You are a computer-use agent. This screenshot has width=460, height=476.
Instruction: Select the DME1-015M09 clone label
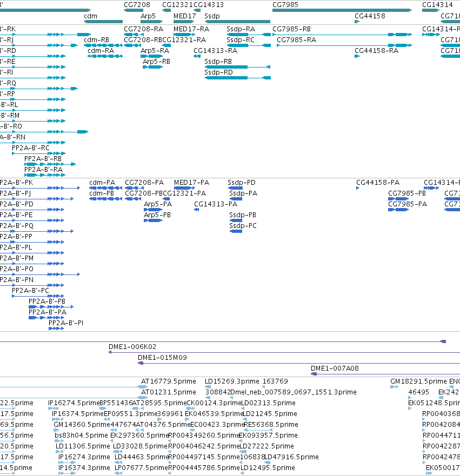163,358
